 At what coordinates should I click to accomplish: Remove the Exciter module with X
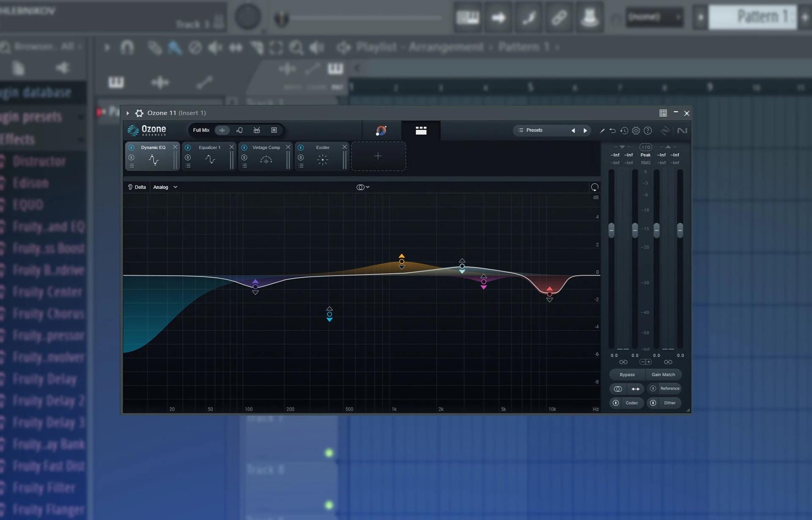point(344,147)
